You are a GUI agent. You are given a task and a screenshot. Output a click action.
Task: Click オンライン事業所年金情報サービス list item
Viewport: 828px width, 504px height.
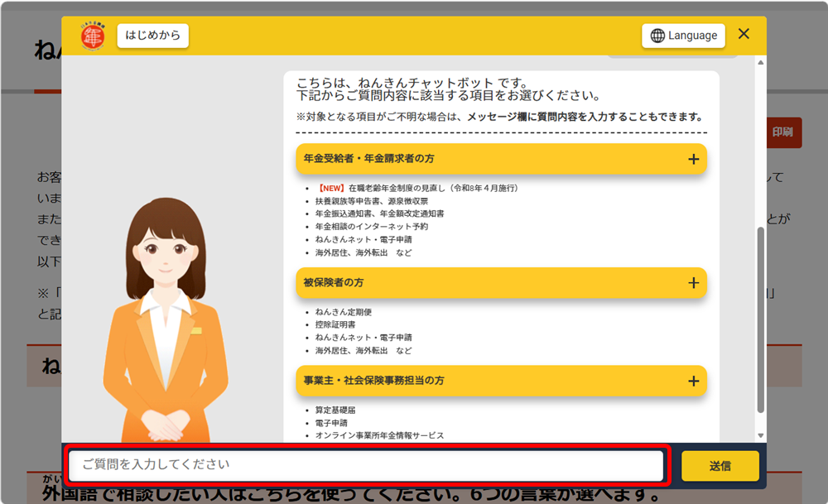click(380, 435)
